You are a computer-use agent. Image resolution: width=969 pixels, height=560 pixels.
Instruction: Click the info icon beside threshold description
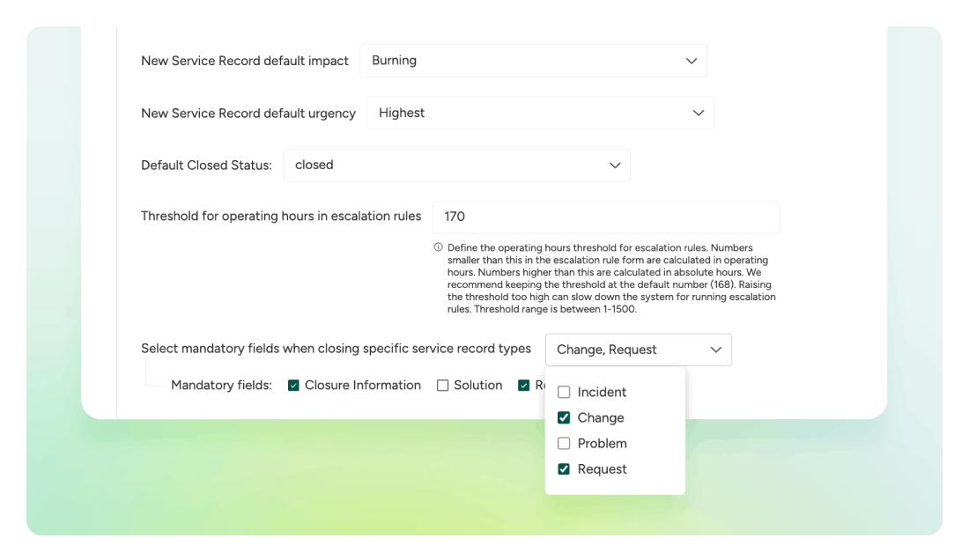point(438,247)
